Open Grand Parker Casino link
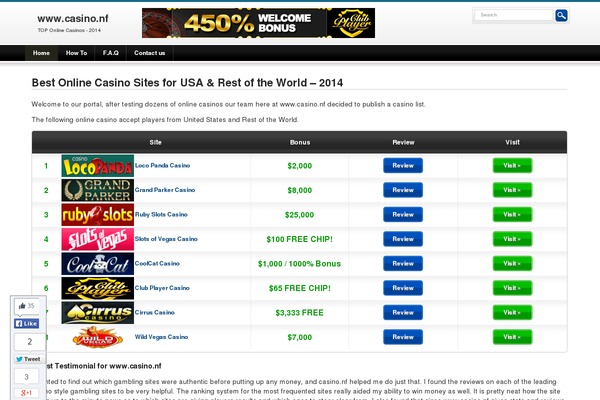 [x=165, y=190]
